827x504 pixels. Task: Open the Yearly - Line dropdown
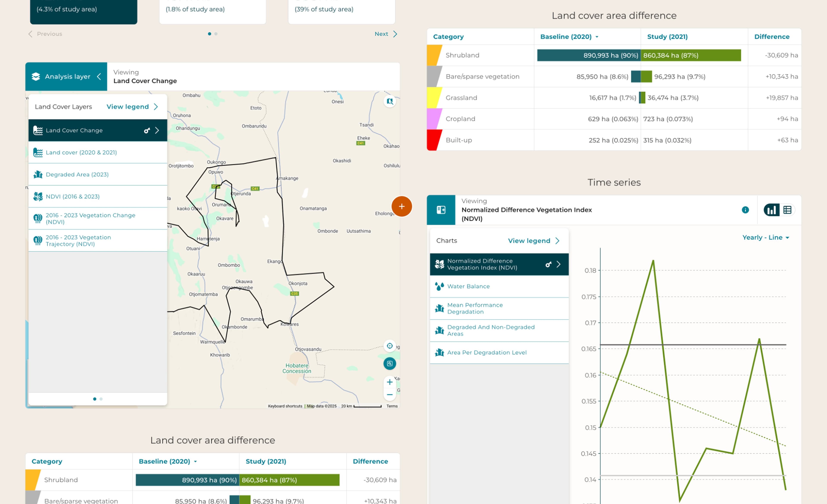[766, 237]
